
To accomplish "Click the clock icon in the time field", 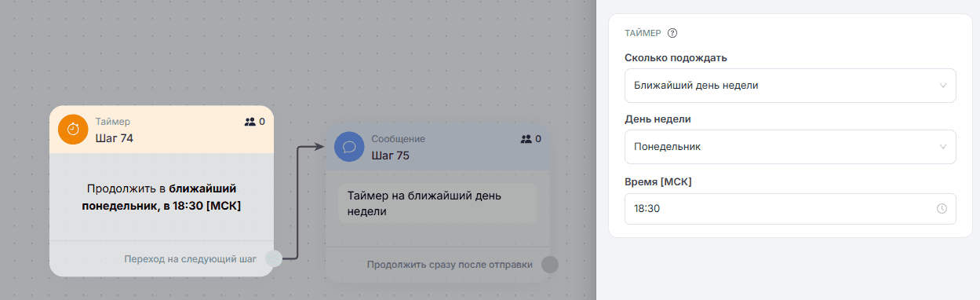I will pos(942,209).
